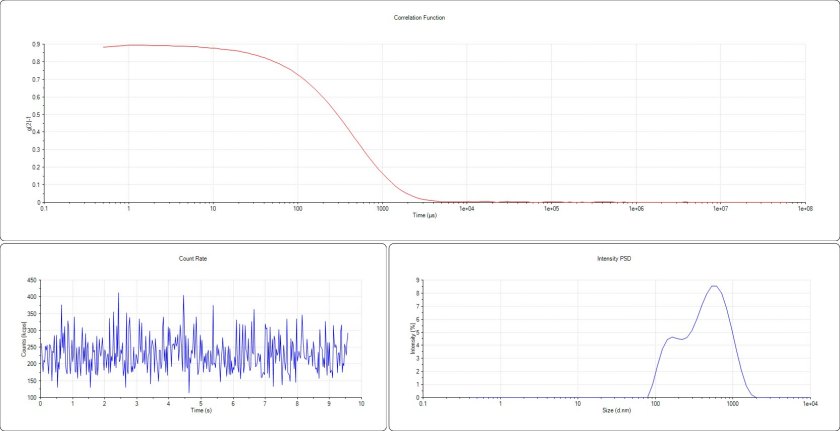Click the 400 tick on the Count Rate y-axis
The width and height of the screenshot is (840, 431).
click(x=32, y=297)
